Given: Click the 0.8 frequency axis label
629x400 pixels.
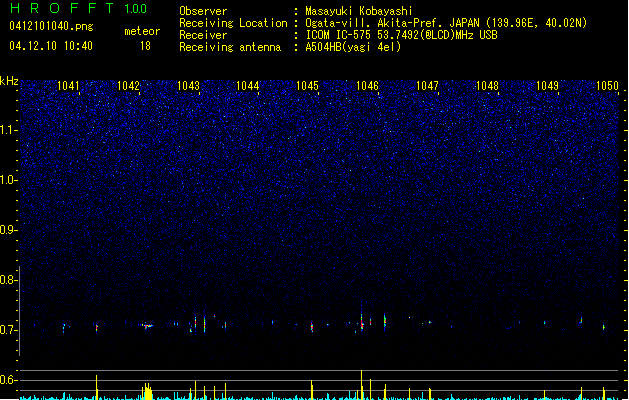Looking at the screenshot, I should point(8,280).
